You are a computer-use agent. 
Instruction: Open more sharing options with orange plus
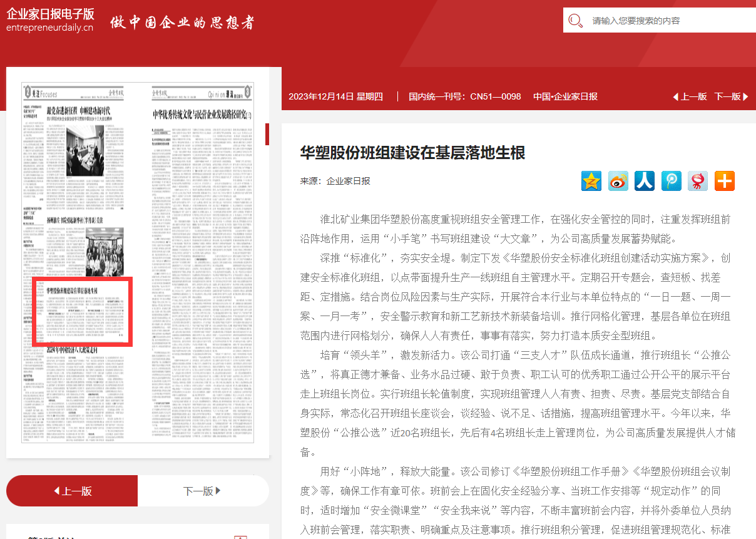pyautogui.click(x=725, y=181)
